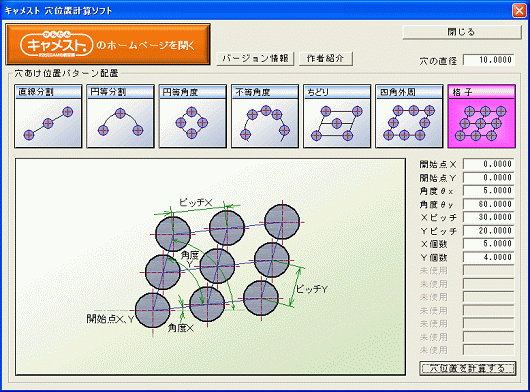Edit the Xピッチ value field
530x392 pixels.
(489, 217)
